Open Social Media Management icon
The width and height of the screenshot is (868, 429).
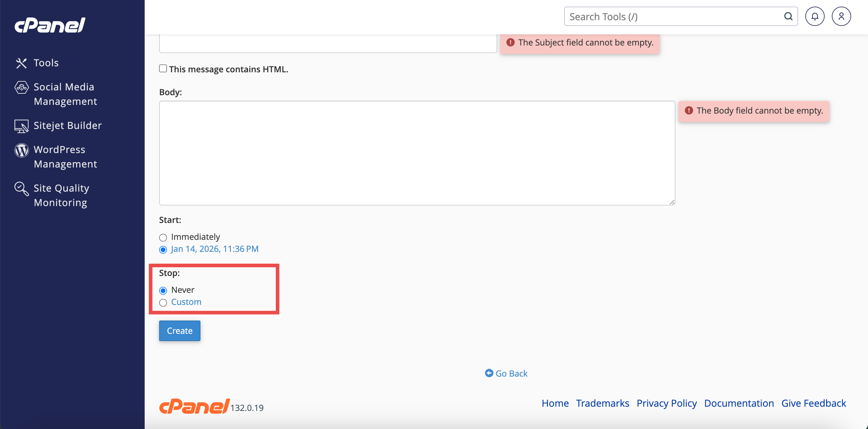(21, 88)
